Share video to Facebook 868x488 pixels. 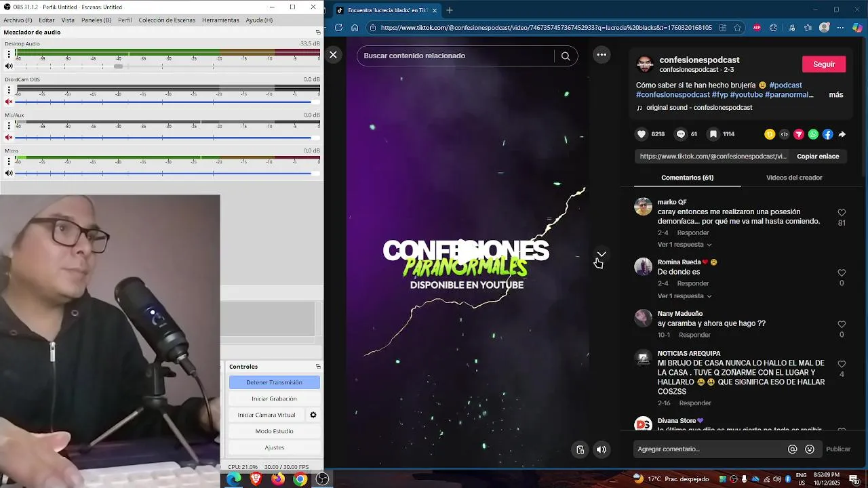pos(827,134)
